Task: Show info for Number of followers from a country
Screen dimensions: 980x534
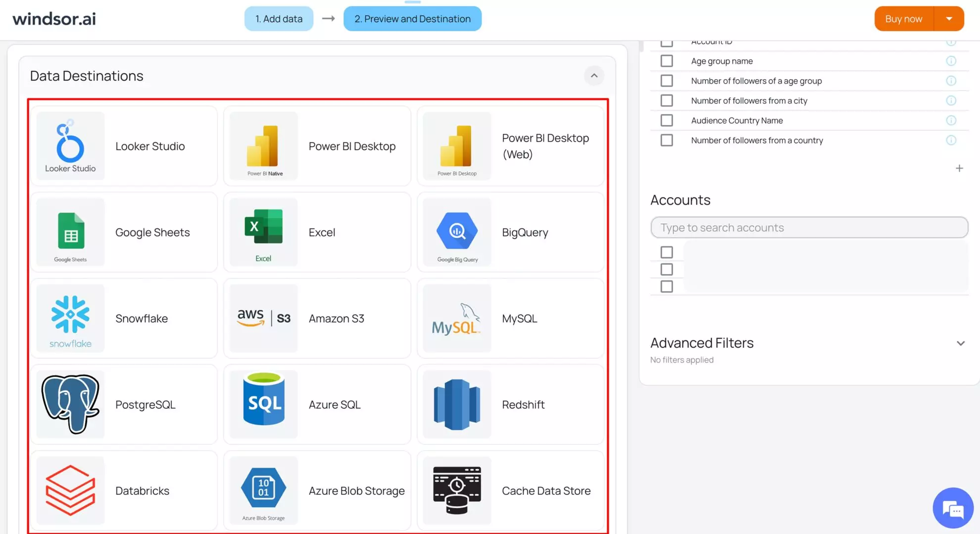Action: [951, 140]
